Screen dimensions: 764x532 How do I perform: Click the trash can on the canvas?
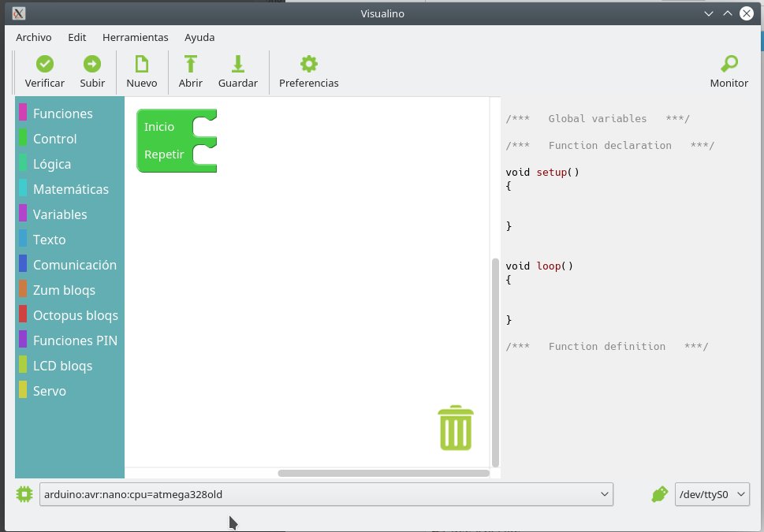456,426
